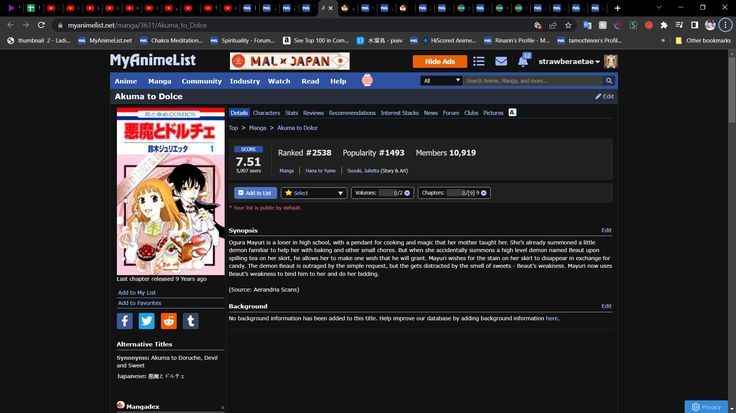Viewport: 736px width, 413px height.
Task: Switch to the Interest Stacks tab
Action: 399,113
